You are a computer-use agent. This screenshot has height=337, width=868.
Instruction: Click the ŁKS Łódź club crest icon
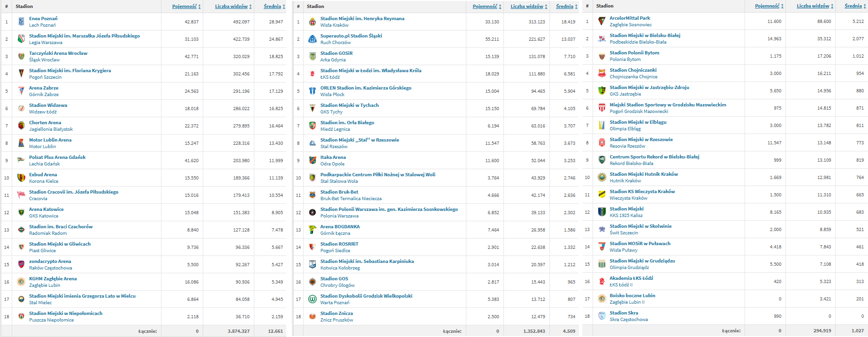tap(312, 74)
